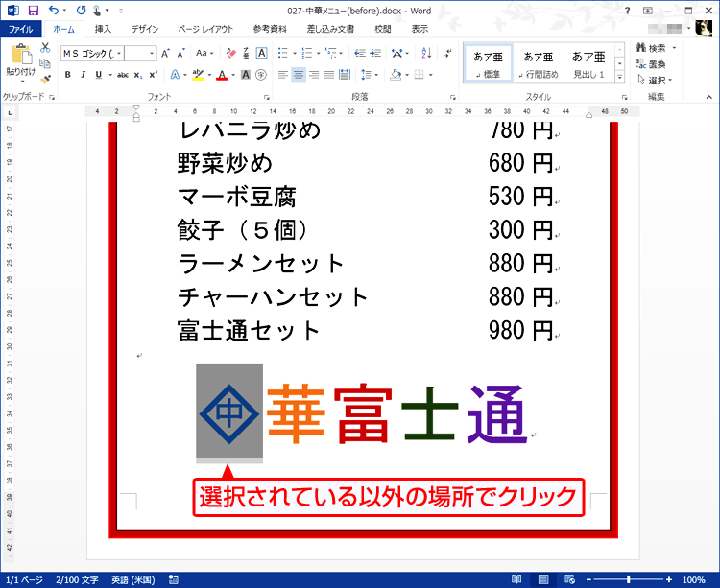Open the Change Case (Aa) dropdown
720x588 pixels.
pos(204,53)
